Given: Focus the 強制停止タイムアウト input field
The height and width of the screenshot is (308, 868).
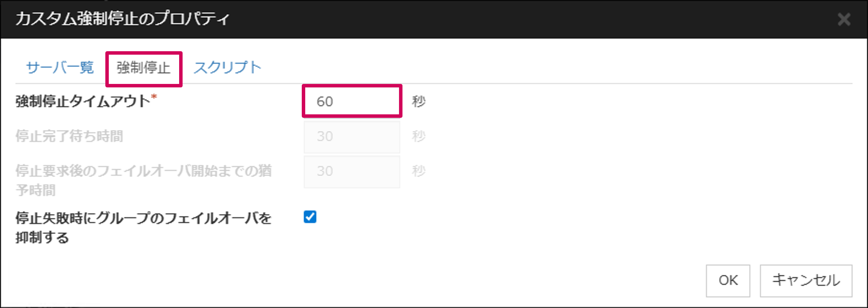Looking at the screenshot, I should 352,101.
